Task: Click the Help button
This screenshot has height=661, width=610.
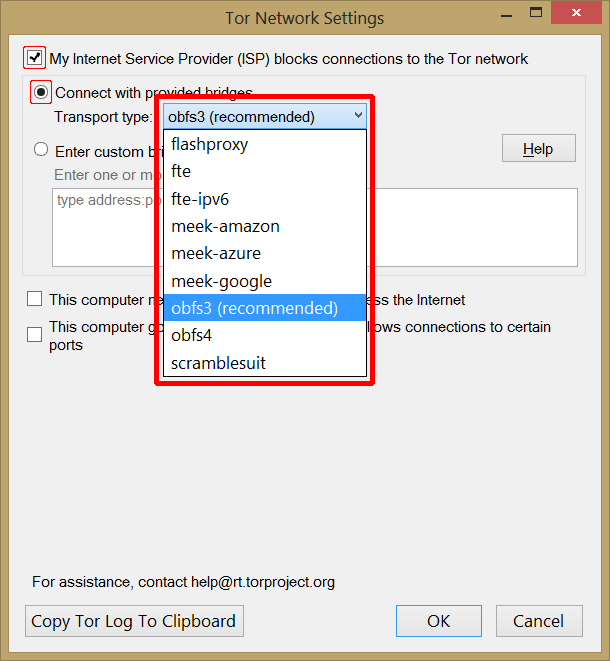Action: point(538,149)
